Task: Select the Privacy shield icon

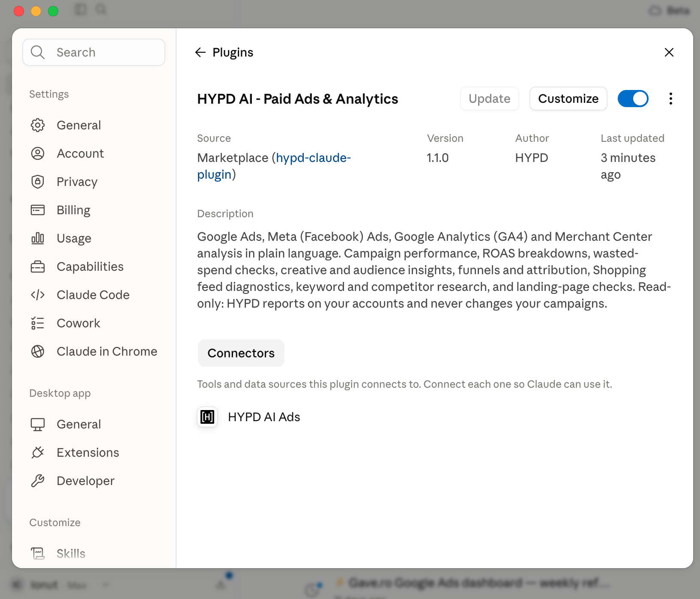Action: [38, 182]
